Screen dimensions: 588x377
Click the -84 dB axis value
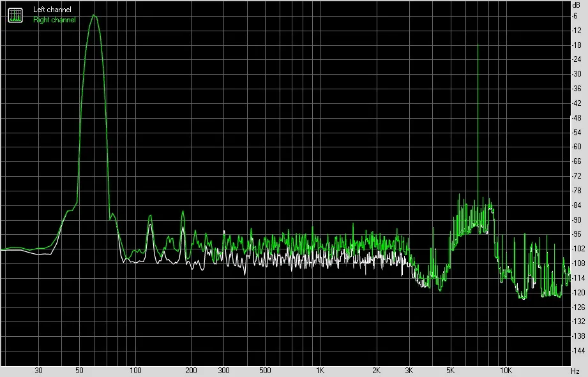point(577,205)
